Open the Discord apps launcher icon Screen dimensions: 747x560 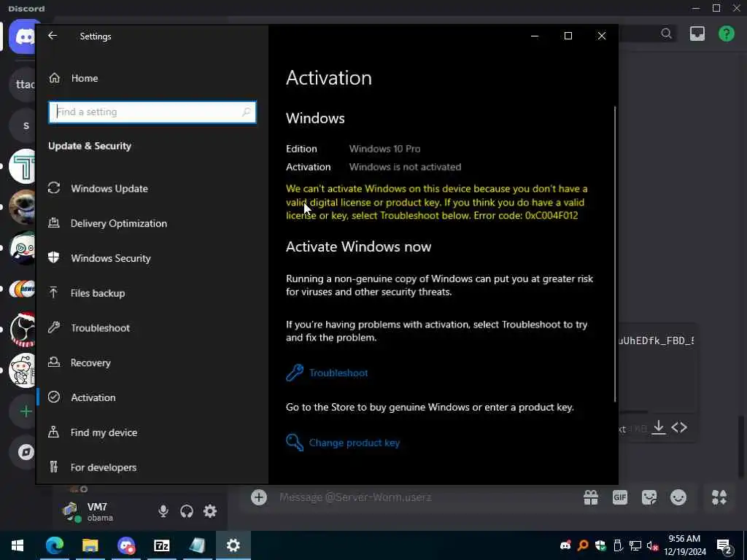tap(719, 497)
